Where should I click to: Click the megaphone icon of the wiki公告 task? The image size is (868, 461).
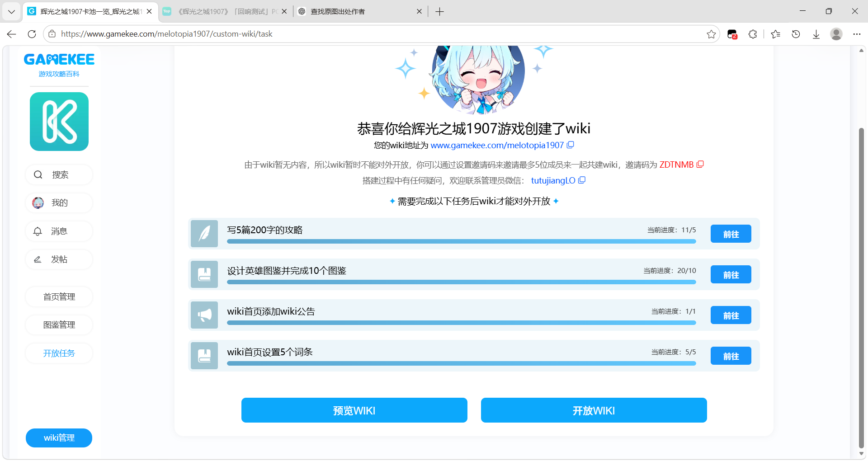[x=204, y=315]
